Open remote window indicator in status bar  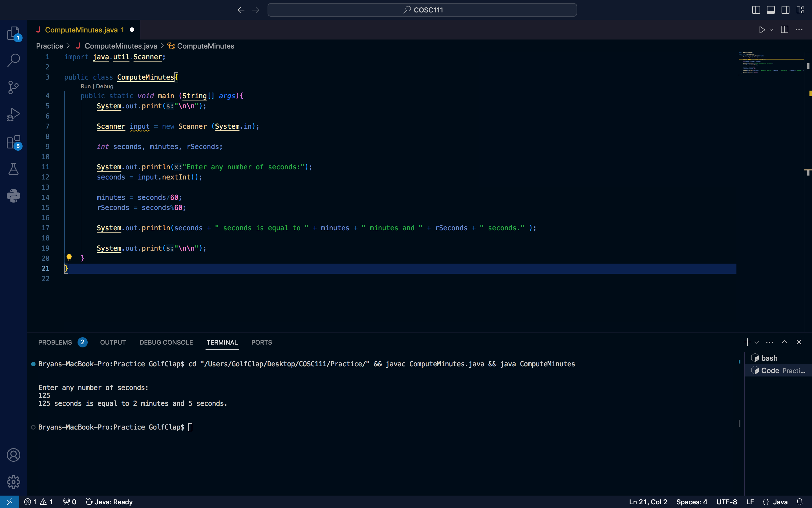tap(9, 502)
